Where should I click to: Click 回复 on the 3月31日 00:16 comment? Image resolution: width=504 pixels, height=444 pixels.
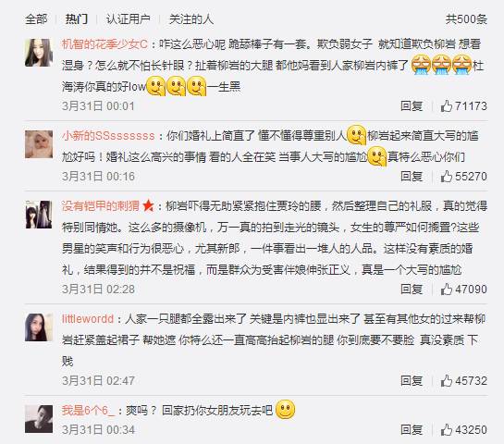click(412, 176)
